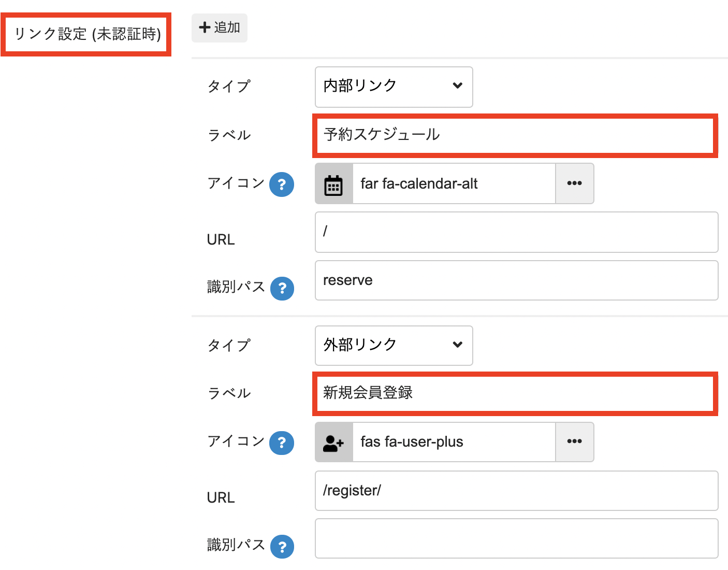
Task: Open icon picker ellipsis beside far fa-calendar-alt
Action: (574, 184)
